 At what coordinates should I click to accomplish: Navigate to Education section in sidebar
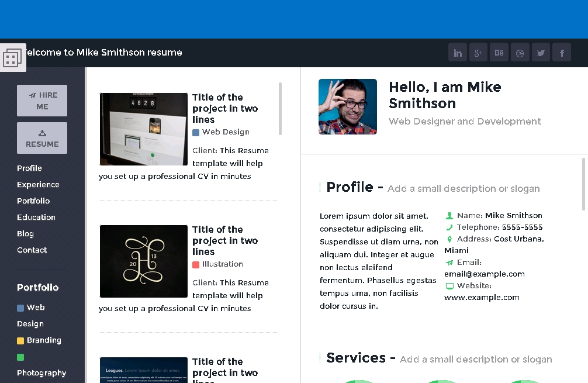click(36, 218)
